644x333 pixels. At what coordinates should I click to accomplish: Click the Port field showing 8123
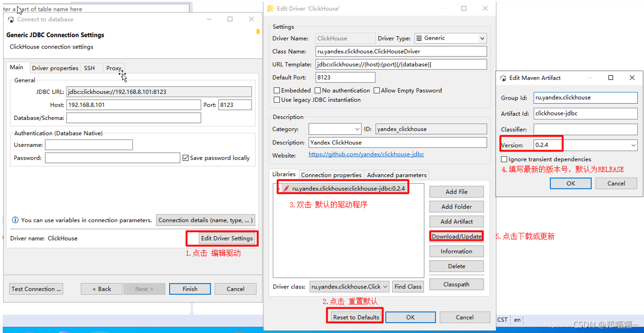coord(235,105)
